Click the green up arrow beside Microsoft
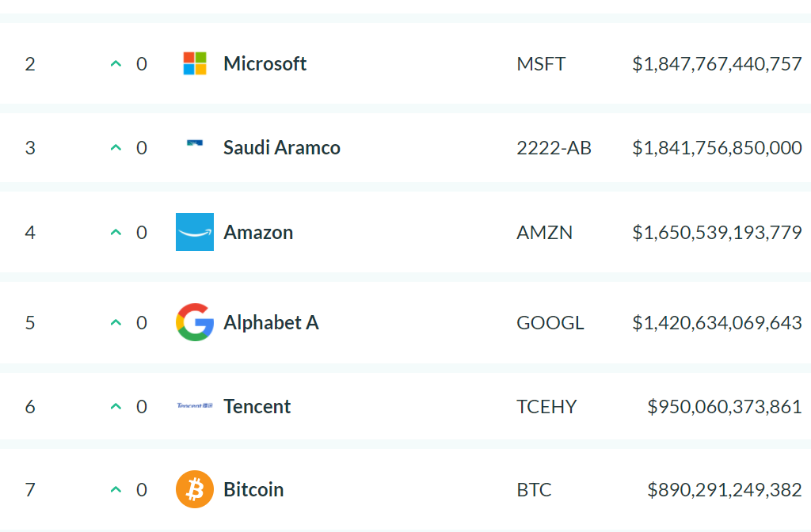811x532 pixels. (x=116, y=63)
